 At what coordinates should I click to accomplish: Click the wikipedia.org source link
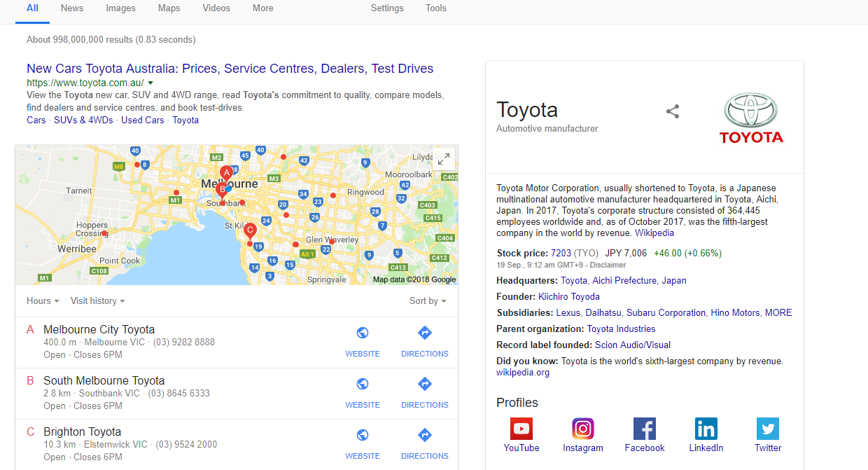click(x=523, y=372)
